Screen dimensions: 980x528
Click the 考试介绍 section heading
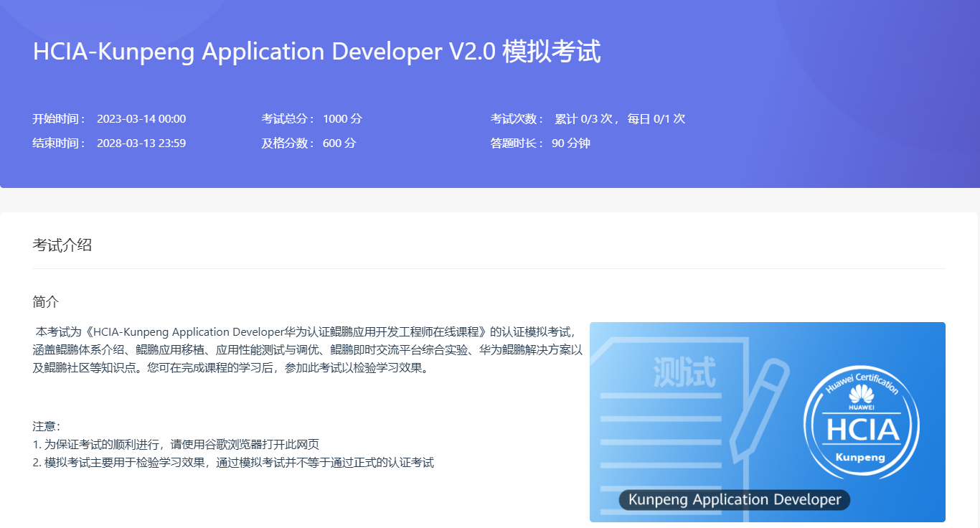click(62, 245)
